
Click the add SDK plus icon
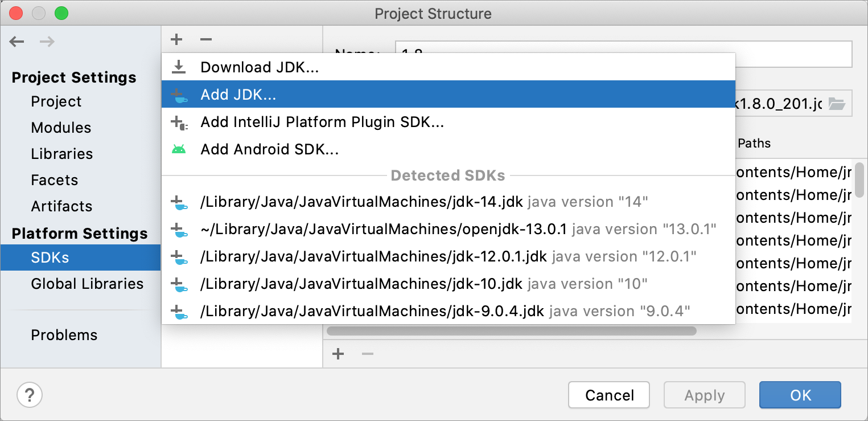coord(176,39)
